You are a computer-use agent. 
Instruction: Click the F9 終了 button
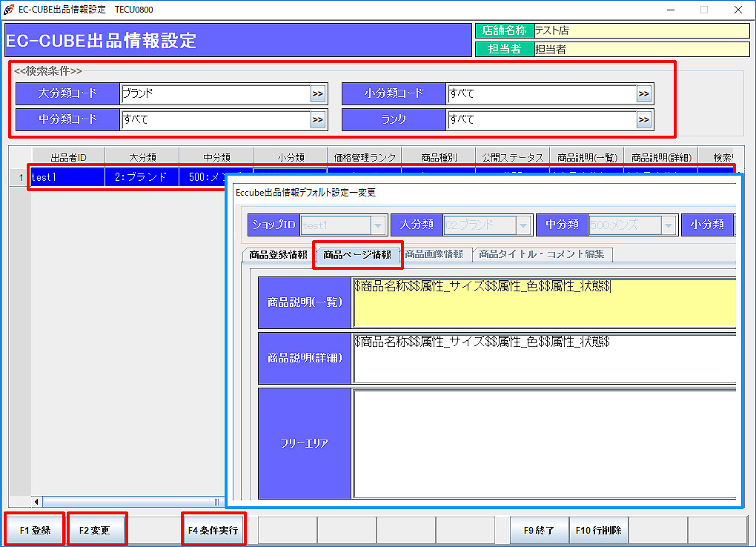coord(539,531)
